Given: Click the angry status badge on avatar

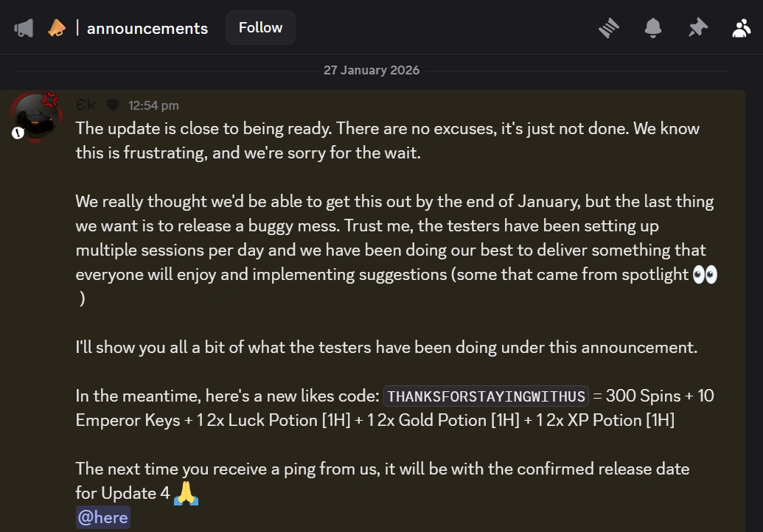Looking at the screenshot, I should click(x=50, y=99).
